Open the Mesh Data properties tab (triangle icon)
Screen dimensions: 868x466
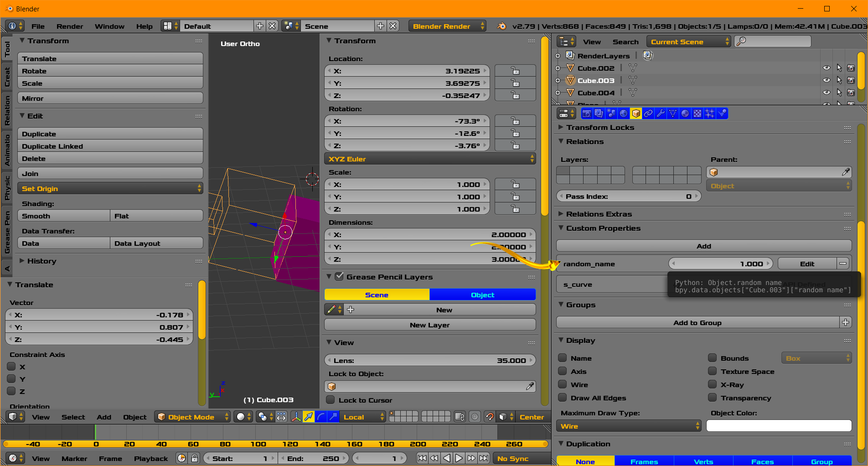click(x=673, y=114)
